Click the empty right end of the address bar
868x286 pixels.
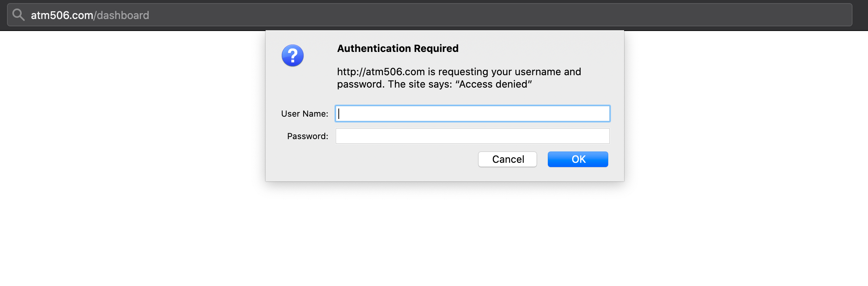(x=697, y=15)
